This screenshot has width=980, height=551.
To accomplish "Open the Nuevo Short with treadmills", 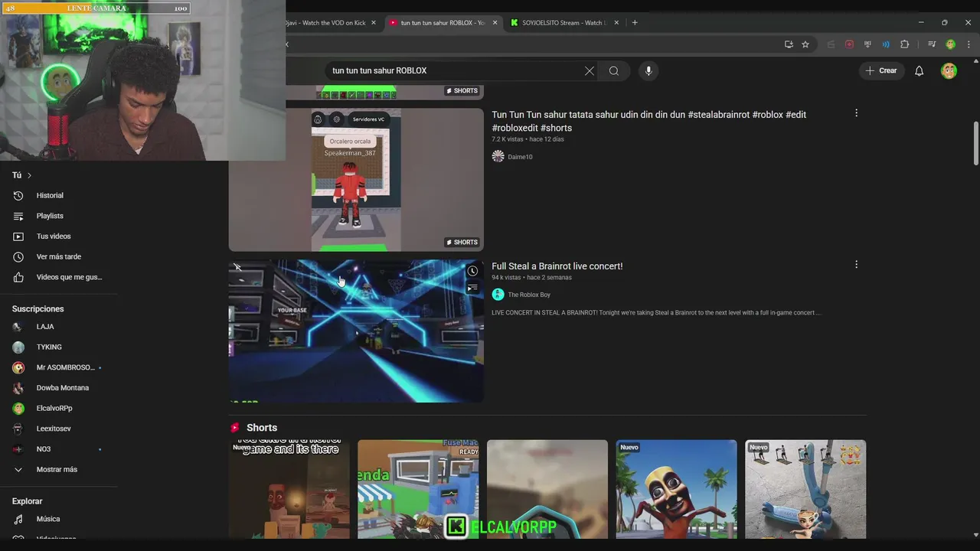I will [805, 490].
